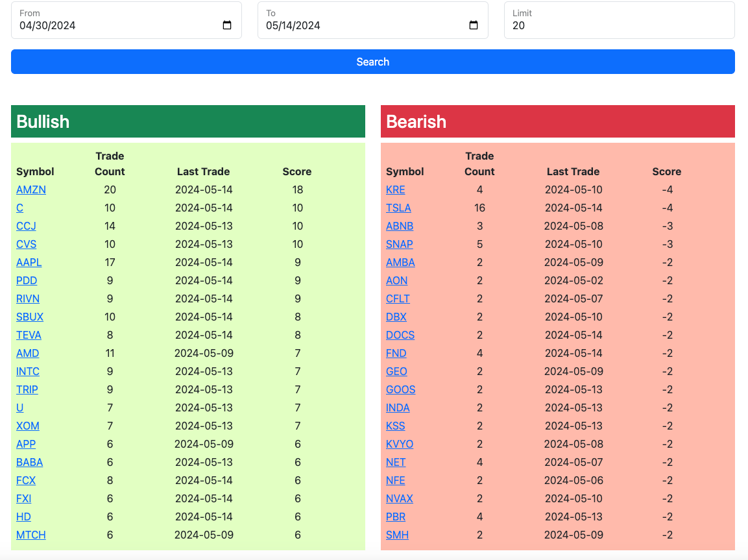Focus the Limit input field
Image resolution: width=748 pixels, height=560 pixels.
(620, 20)
